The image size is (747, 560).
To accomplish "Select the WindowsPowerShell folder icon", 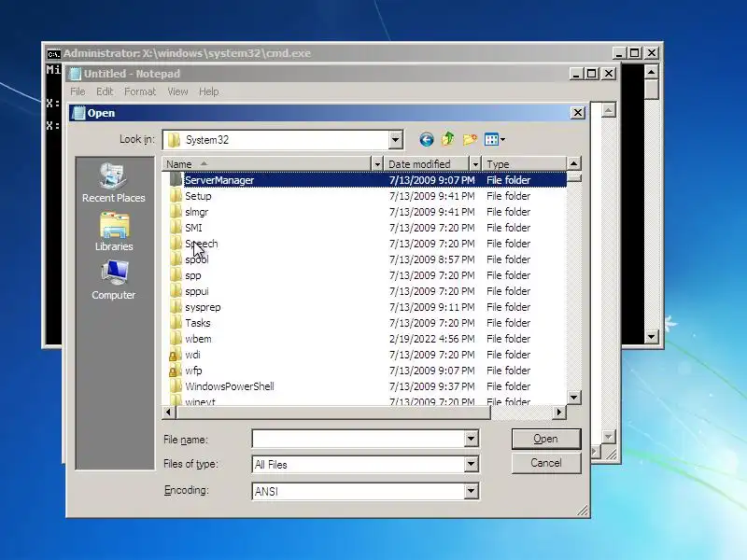I will 176,386.
